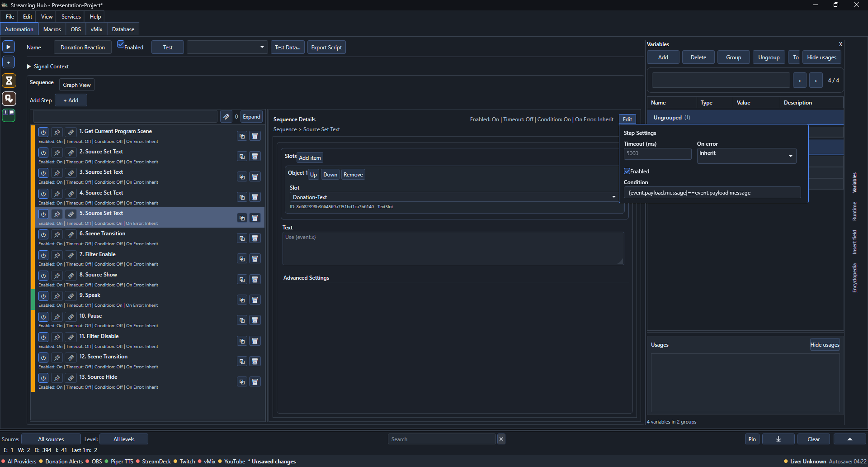Screen dimensions: 868x467
Task: Click tag icon on step 2 Source Set Text
Action: pos(71,153)
